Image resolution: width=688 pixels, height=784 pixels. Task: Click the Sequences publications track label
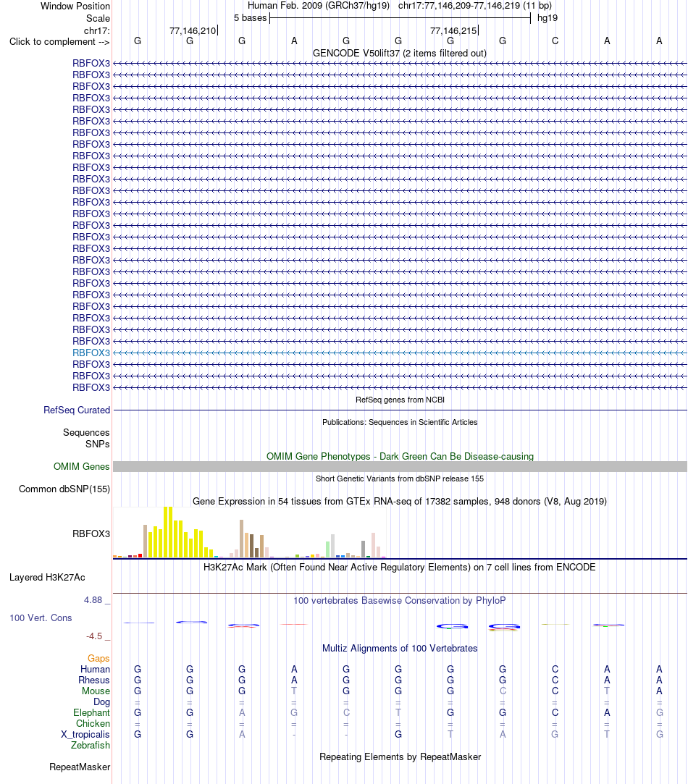tap(86, 432)
